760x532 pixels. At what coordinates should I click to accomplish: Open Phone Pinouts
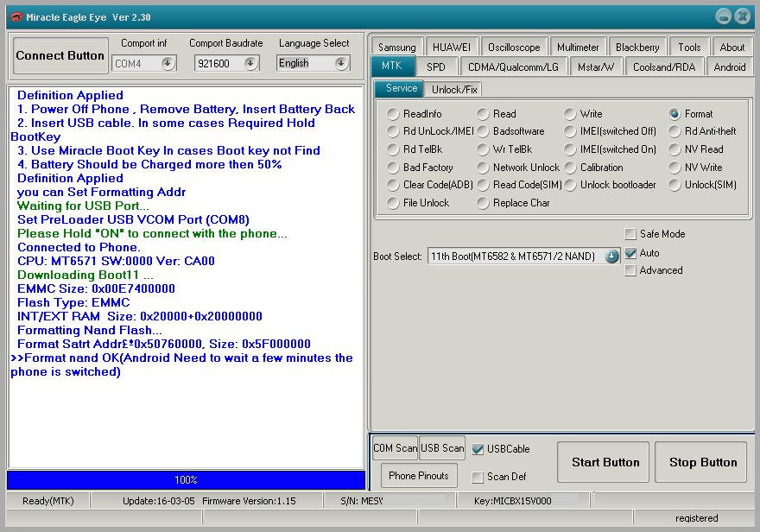tap(419, 476)
